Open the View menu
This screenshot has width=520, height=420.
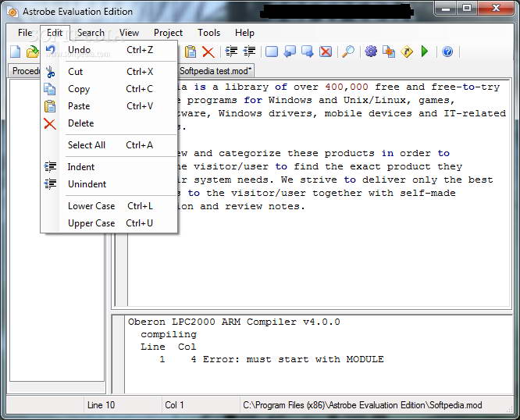pyautogui.click(x=129, y=33)
